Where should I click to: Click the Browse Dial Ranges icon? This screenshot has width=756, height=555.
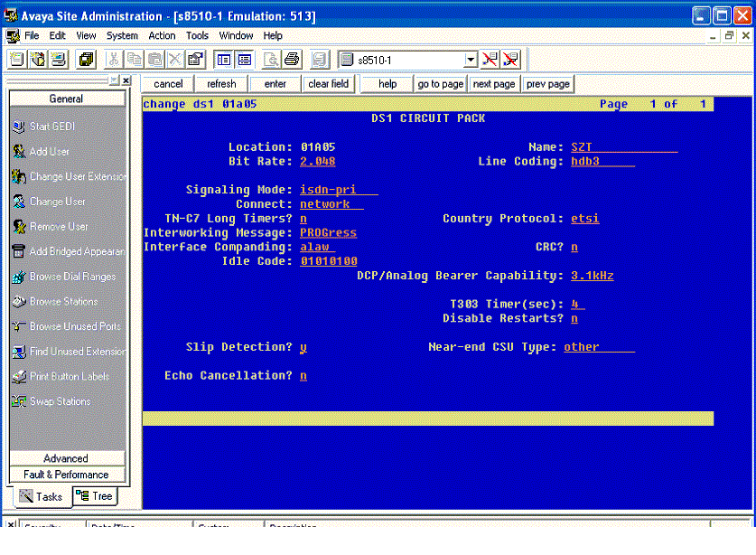pyautogui.click(x=19, y=277)
